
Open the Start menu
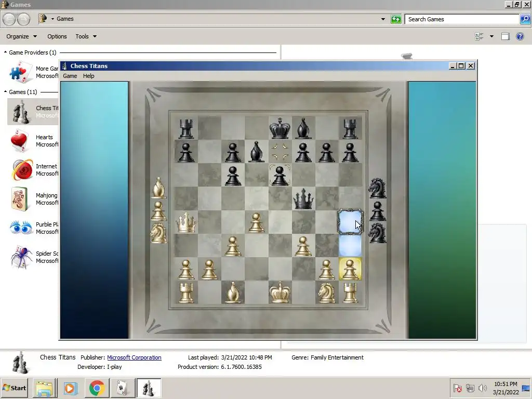pos(14,388)
